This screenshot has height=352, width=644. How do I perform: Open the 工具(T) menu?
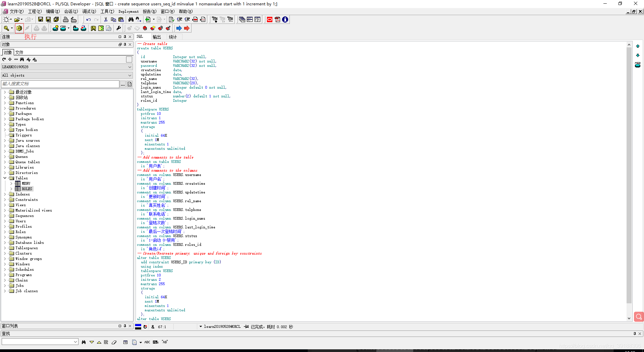pyautogui.click(x=107, y=11)
